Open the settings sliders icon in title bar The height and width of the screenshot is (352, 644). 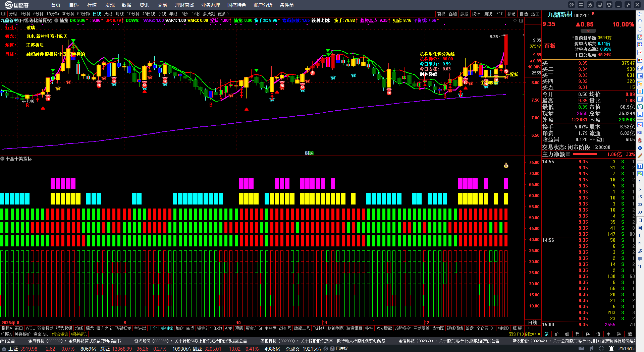pyautogui.click(x=581, y=5)
